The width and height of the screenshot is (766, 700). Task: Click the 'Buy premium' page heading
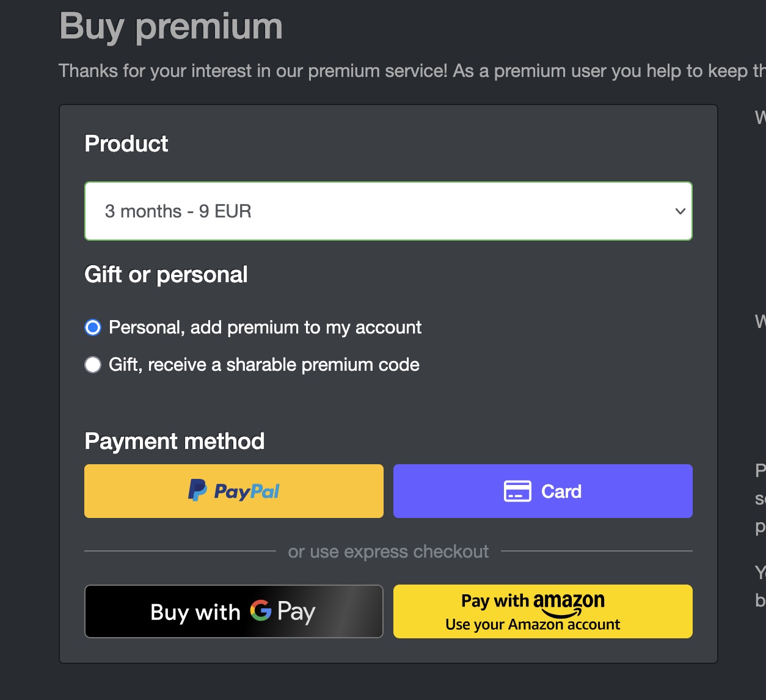[x=171, y=27]
